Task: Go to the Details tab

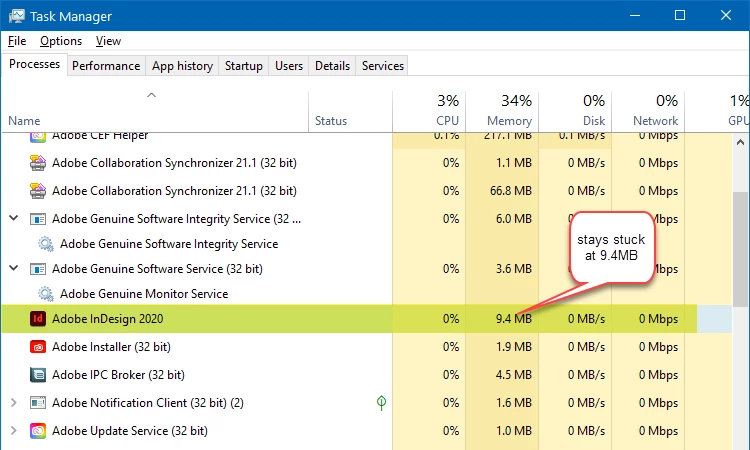Action: (332, 66)
